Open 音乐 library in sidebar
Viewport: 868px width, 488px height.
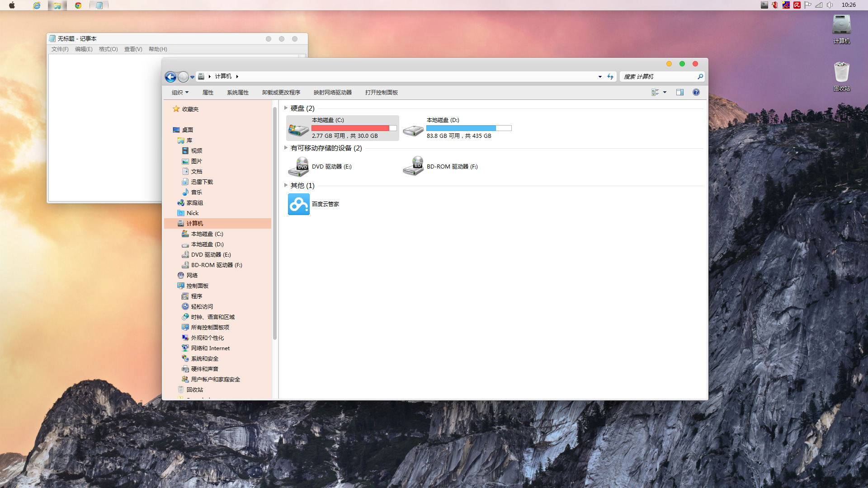tap(192, 192)
